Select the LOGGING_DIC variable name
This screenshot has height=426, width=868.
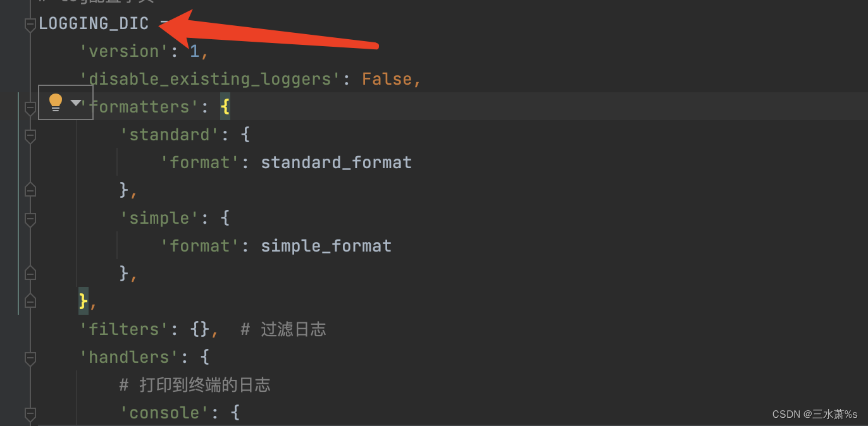[x=94, y=23]
